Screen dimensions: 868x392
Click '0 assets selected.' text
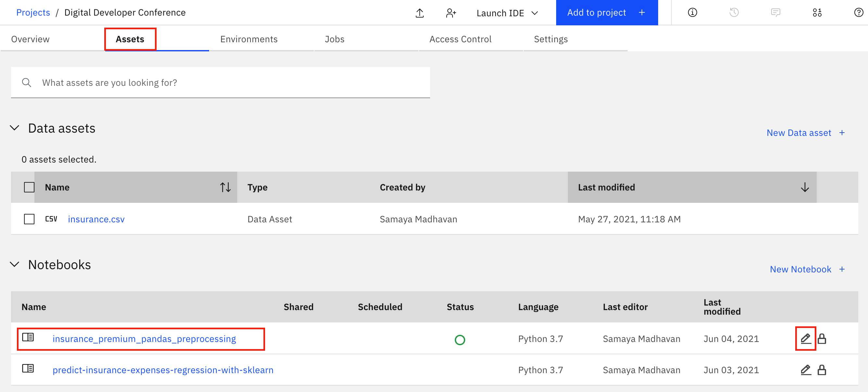coord(58,159)
